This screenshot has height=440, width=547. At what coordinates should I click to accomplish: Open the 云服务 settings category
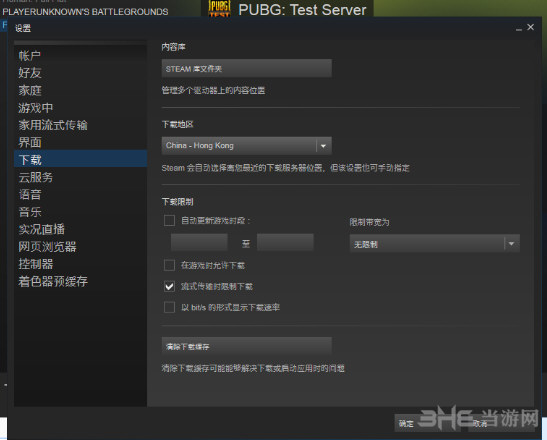[80, 177]
